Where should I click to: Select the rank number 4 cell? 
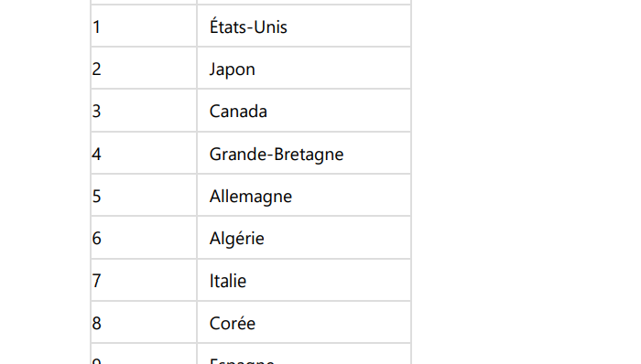144,153
